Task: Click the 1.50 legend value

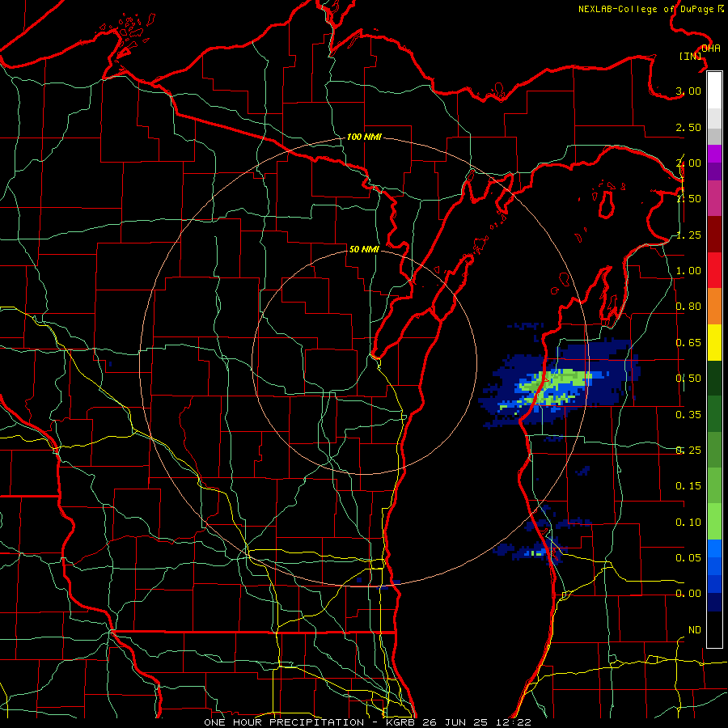Action: pos(688,199)
